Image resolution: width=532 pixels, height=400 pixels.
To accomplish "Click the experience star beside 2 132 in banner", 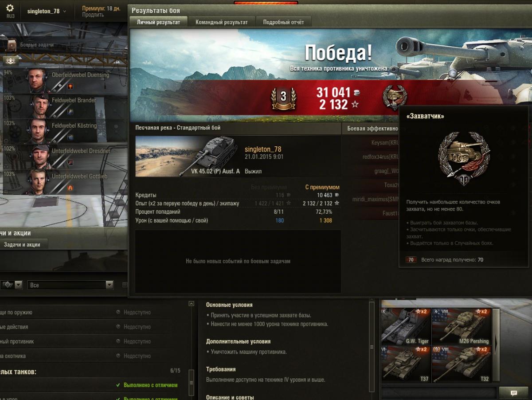I will coord(355,105).
